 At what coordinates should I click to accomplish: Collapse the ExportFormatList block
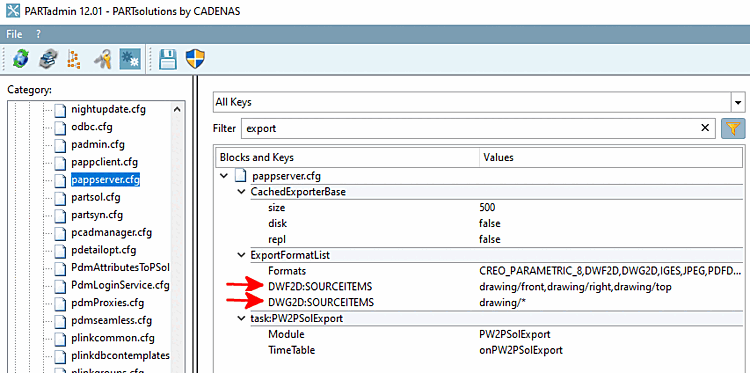click(241, 255)
